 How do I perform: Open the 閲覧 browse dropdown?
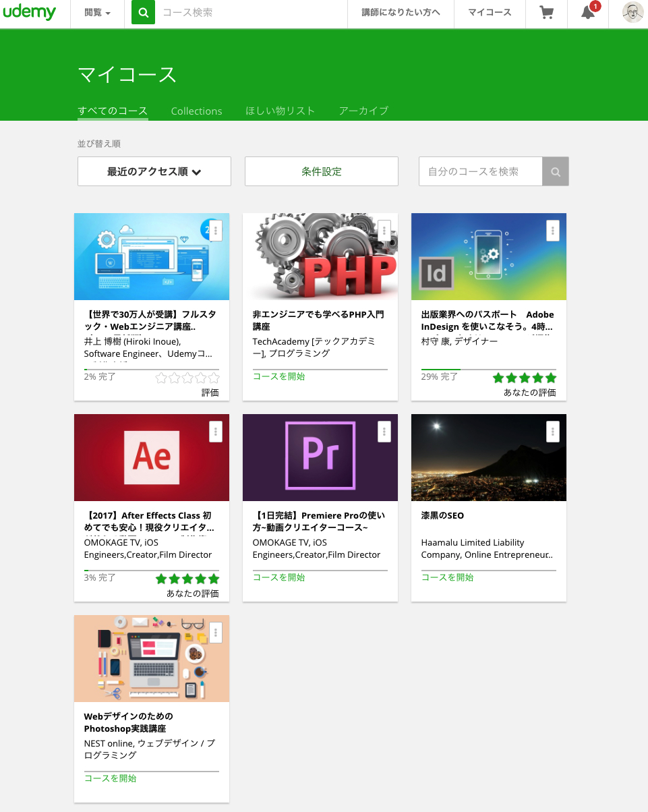97,13
